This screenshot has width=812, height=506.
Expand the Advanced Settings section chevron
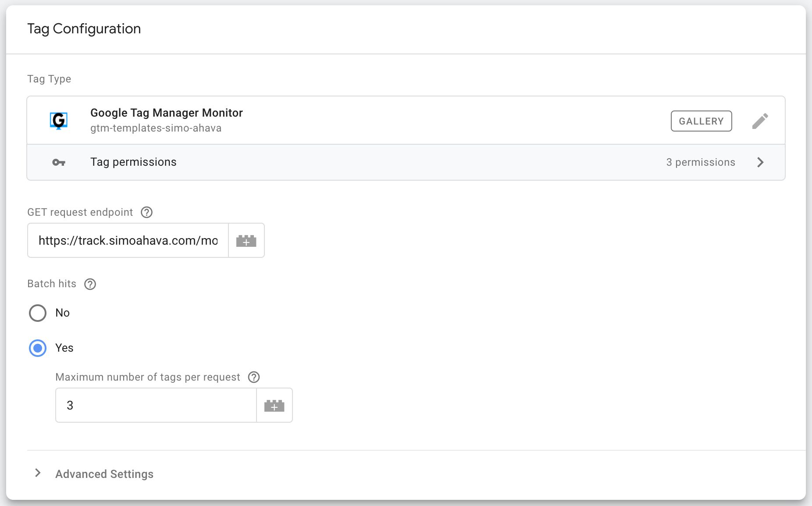[38, 473]
